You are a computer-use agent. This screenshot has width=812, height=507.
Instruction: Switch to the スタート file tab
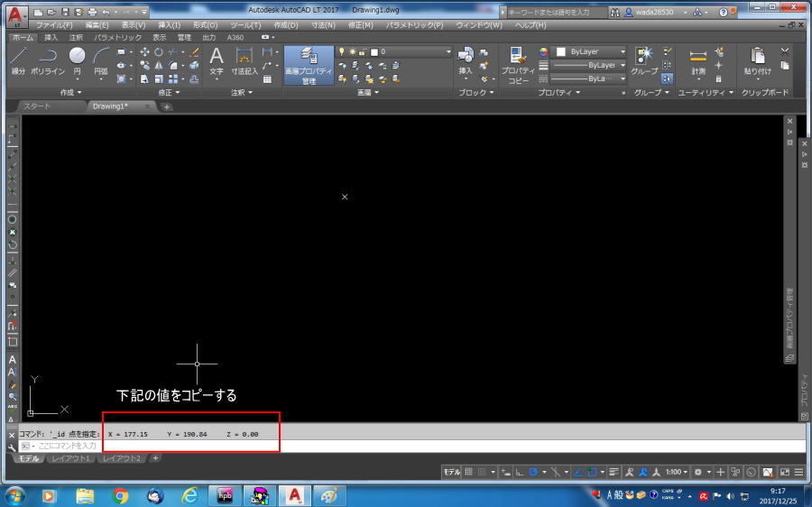(x=37, y=106)
